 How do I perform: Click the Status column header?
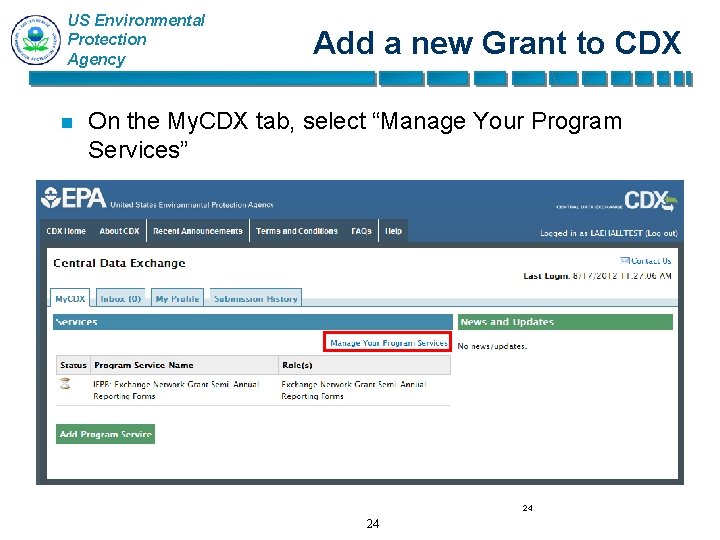tap(73, 365)
